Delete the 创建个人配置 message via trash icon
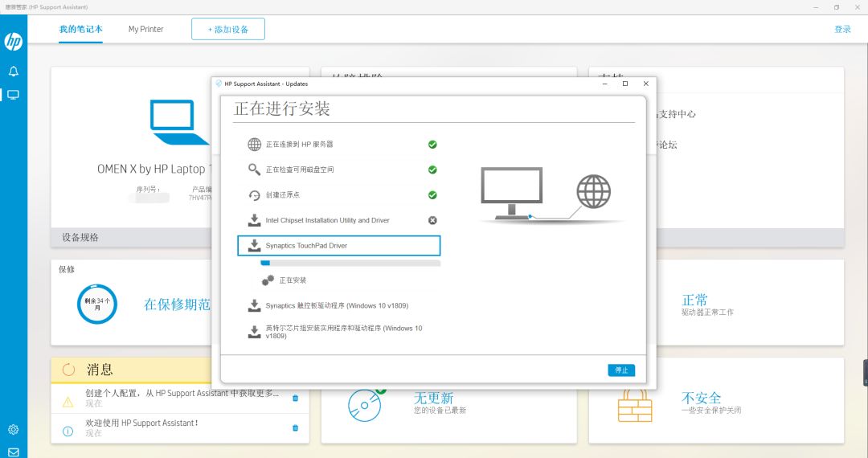 (x=295, y=398)
